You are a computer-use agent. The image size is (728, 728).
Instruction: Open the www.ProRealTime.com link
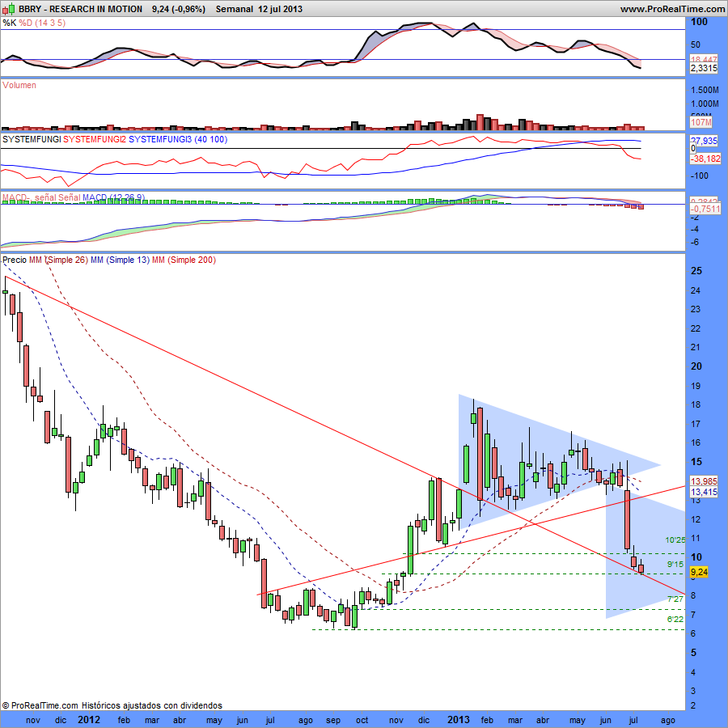[672, 9]
